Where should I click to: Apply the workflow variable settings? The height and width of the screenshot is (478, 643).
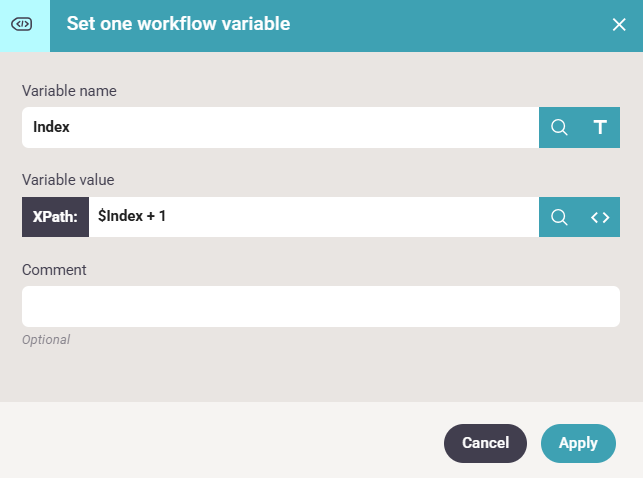tap(578, 443)
